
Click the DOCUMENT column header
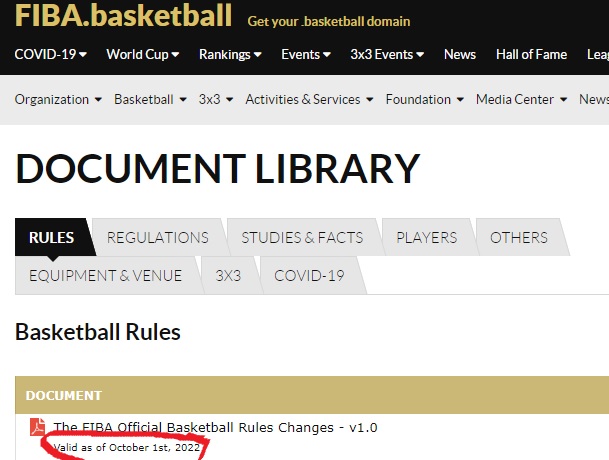point(64,396)
